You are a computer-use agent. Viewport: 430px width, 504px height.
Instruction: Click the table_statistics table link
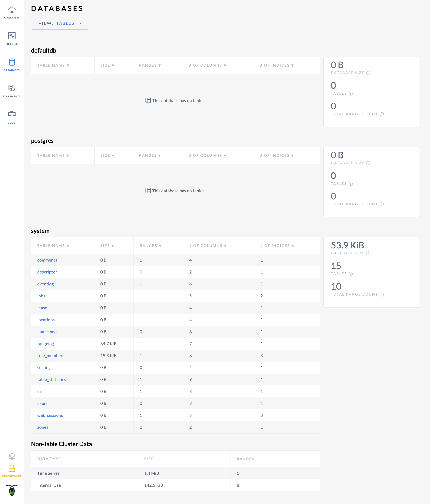[x=52, y=379]
